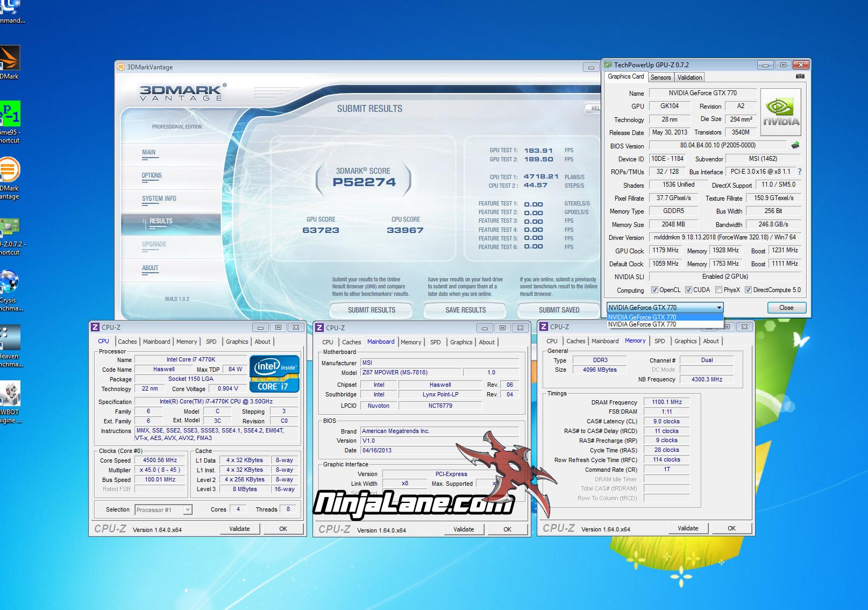This screenshot has height=610, width=868.
Task: Click the Specification field with i7-4770K
Action: [216, 401]
